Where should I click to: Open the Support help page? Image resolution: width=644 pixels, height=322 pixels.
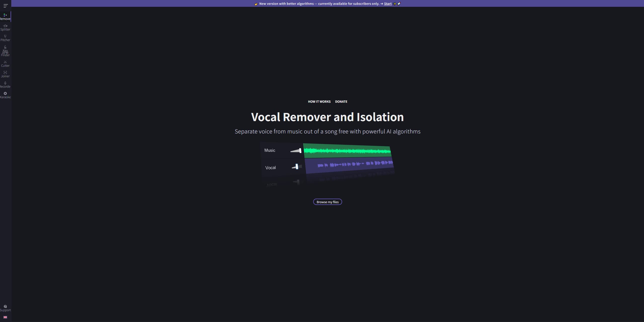point(6,308)
